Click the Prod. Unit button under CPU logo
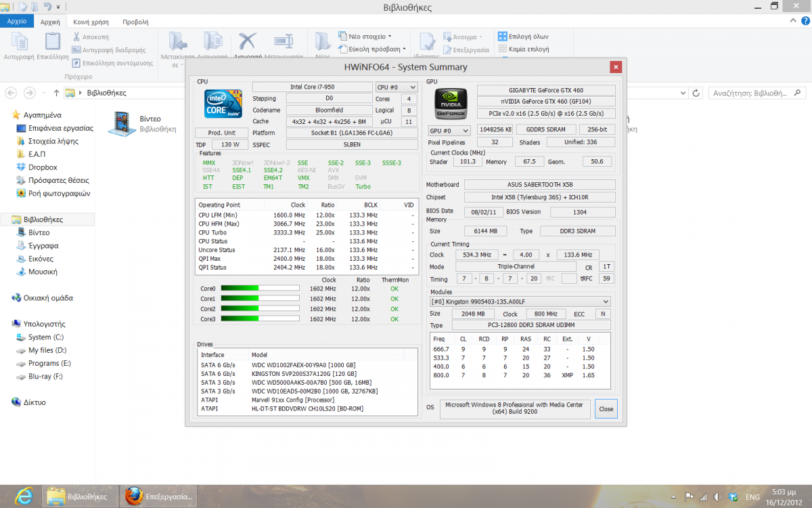The width and height of the screenshot is (812, 508). [x=221, y=133]
